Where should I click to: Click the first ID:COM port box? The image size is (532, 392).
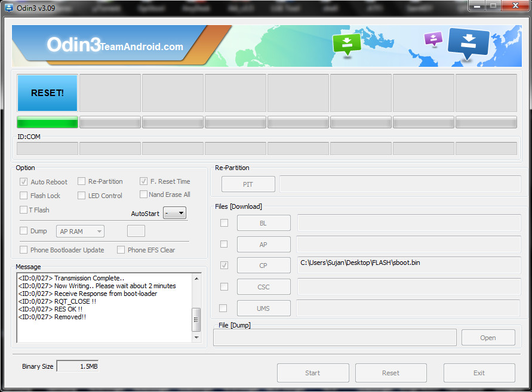coord(48,149)
